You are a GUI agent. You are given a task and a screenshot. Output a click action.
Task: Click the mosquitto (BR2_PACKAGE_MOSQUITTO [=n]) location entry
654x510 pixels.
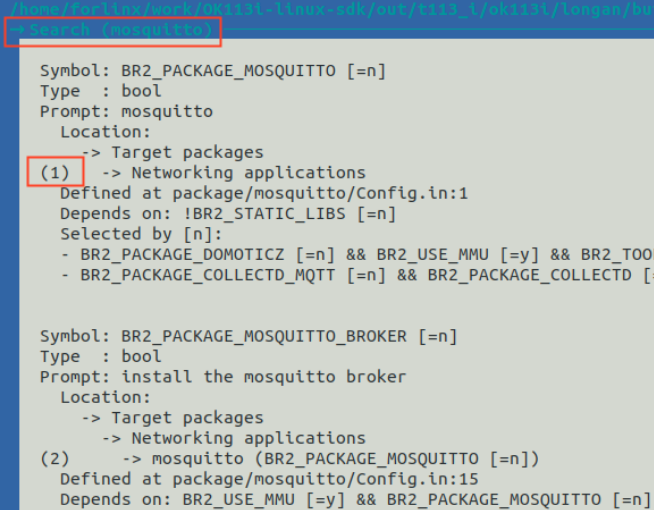[331, 459]
